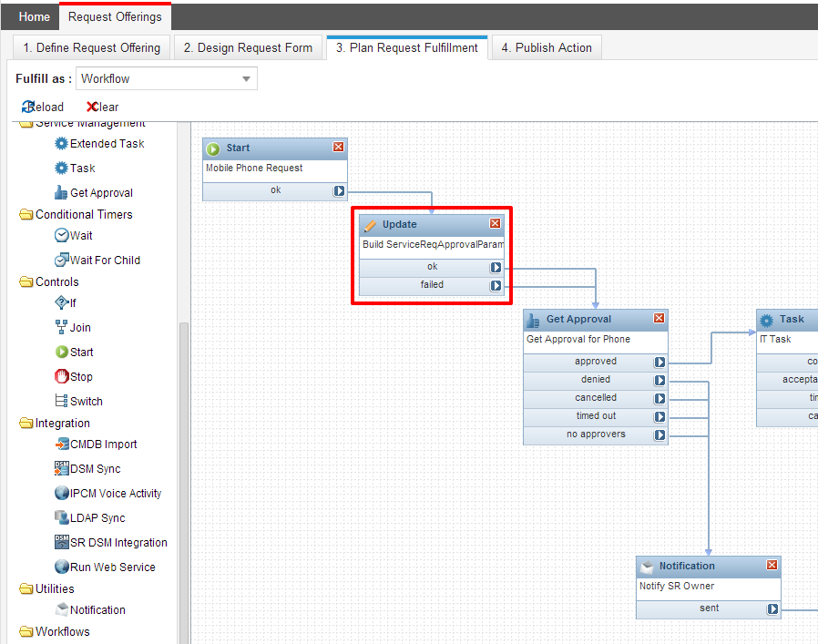Open the Fulfill as Workflow dropdown
This screenshot has height=644, width=818.
point(244,79)
